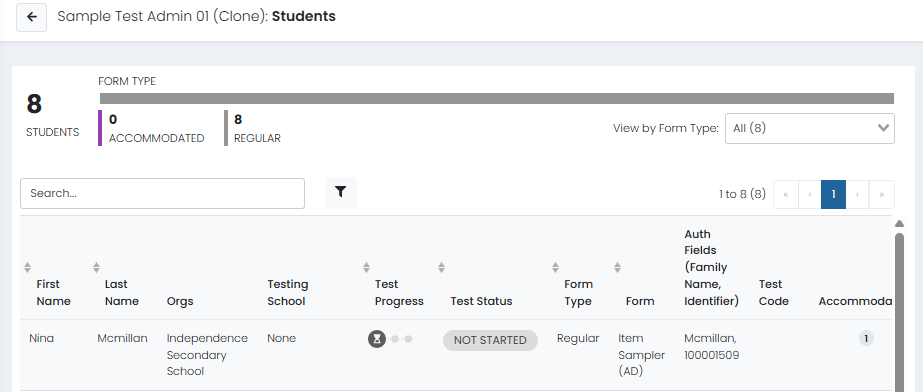Click the Item Sampler (AD) cell
The width and height of the screenshot is (923, 392).
pos(642,355)
